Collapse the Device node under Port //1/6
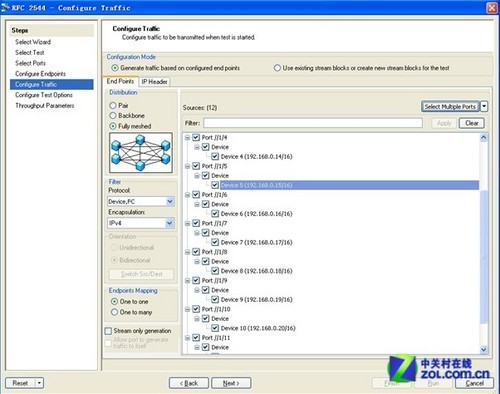This screenshot has width=500, height=394. pyautogui.click(x=197, y=204)
